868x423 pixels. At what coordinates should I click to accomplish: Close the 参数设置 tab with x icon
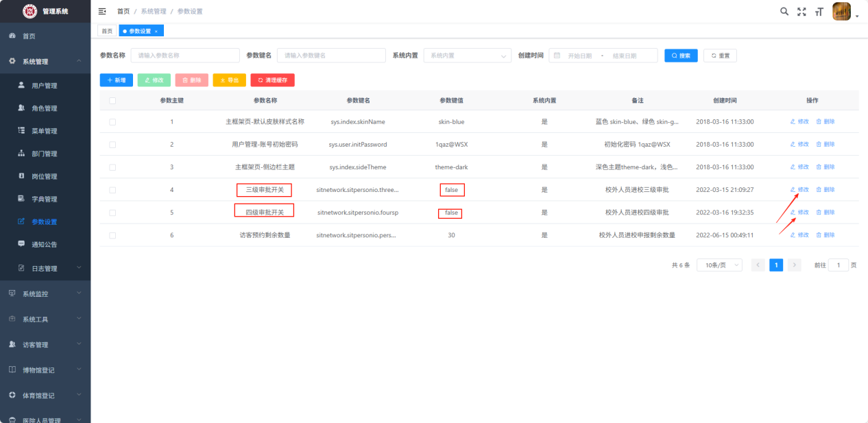(x=156, y=32)
